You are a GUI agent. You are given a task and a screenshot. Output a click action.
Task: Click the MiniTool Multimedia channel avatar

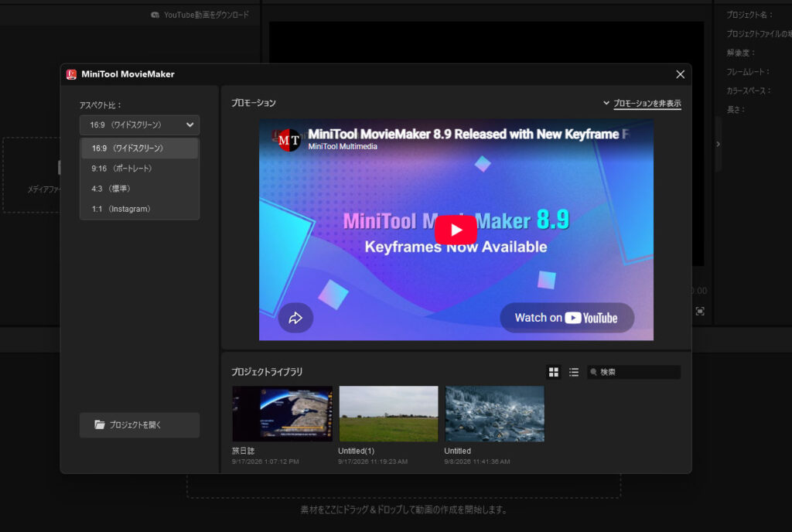pos(289,140)
